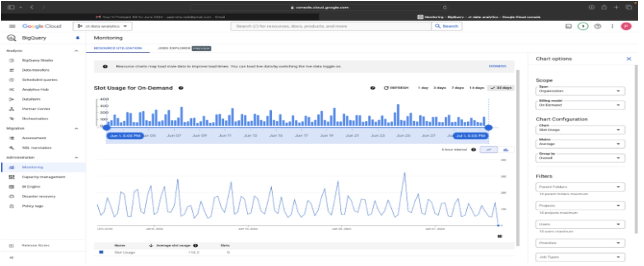Open the Users filter dropdown

coord(580,225)
